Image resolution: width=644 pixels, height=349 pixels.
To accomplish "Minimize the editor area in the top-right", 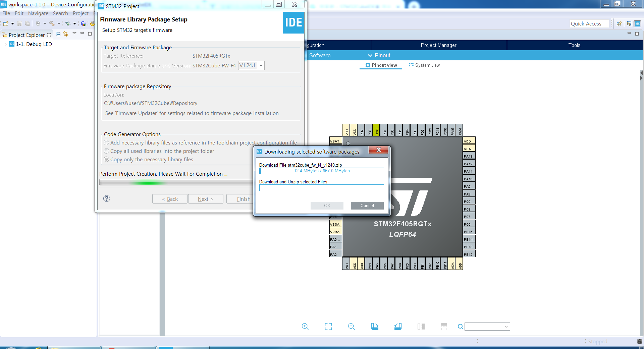I will [629, 34].
